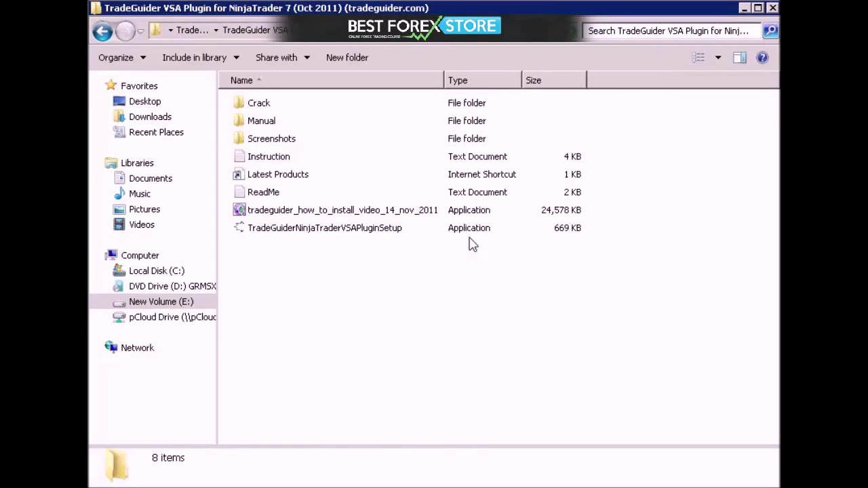868x488 pixels.
Task: Click the Computer icon in sidebar
Action: tap(111, 256)
